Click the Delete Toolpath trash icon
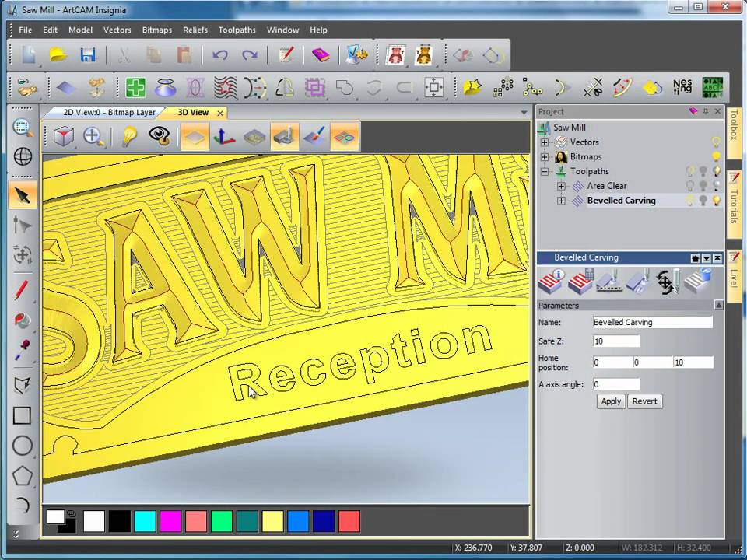Image resolution: width=747 pixels, height=560 pixels. [x=697, y=281]
